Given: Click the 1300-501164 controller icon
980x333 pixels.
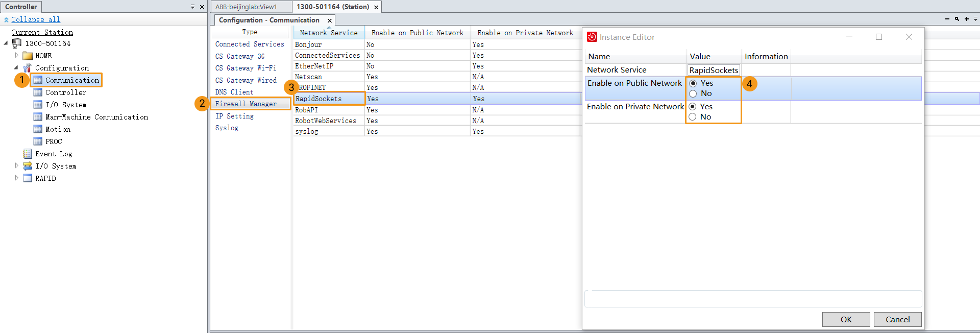Looking at the screenshot, I should pyautogui.click(x=17, y=43).
